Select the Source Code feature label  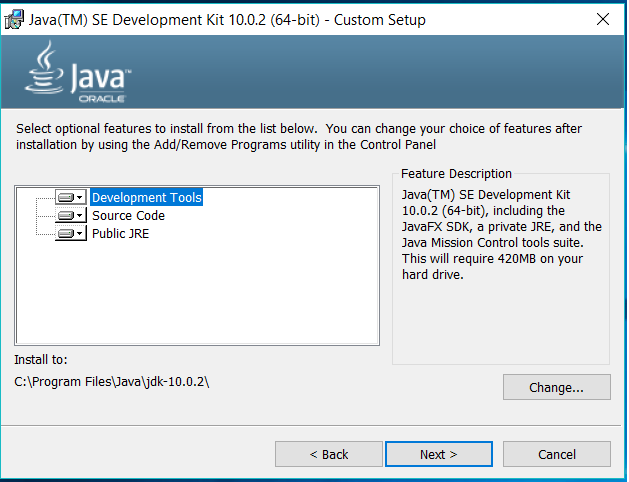click(x=128, y=215)
